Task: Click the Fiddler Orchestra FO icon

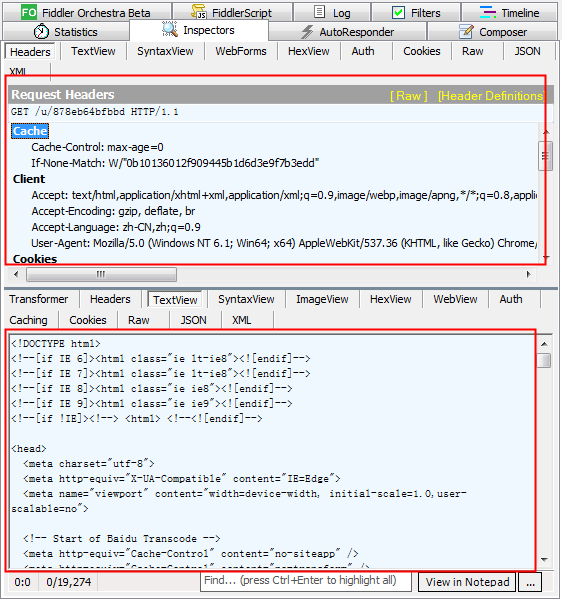Action: click(29, 12)
